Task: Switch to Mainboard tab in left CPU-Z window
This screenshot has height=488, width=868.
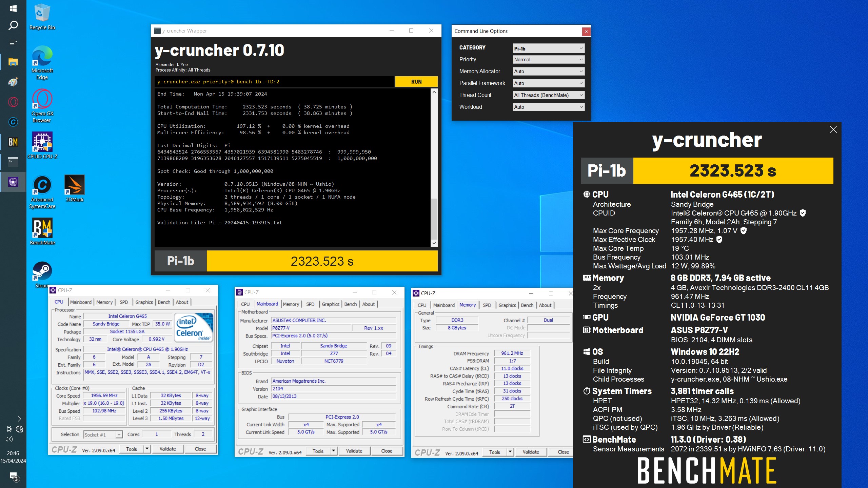Action: [81, 302]
